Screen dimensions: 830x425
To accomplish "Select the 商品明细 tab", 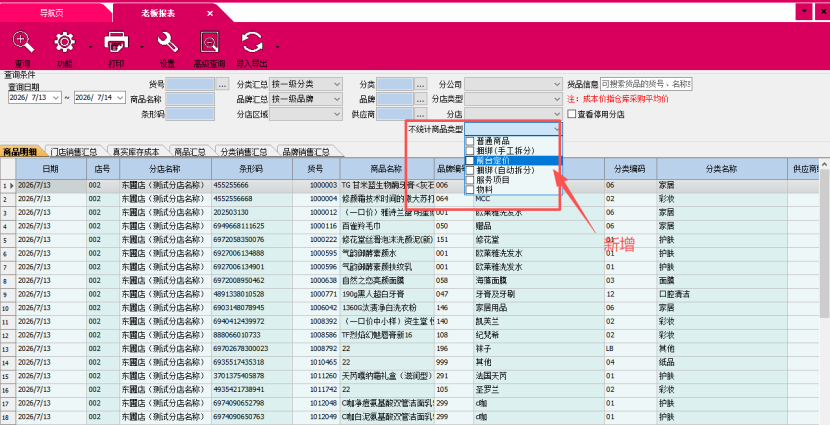I will point(20,152).
